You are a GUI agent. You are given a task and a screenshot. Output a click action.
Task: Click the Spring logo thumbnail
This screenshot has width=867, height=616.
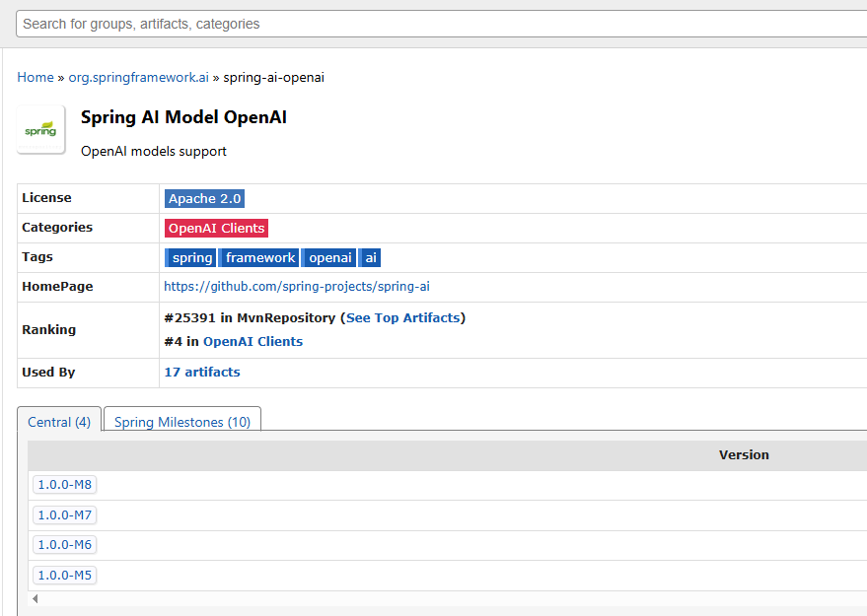click(x=40, y=129)
